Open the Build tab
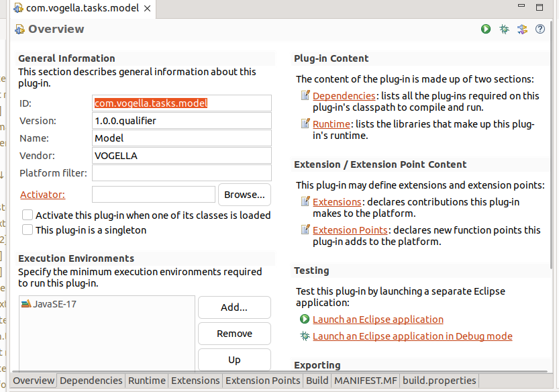This screenshot has height=392, width=559. pos(317,381)
